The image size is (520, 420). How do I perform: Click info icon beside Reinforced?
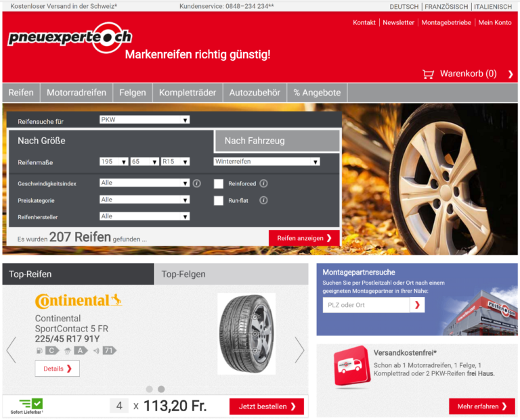click(263, 183)
